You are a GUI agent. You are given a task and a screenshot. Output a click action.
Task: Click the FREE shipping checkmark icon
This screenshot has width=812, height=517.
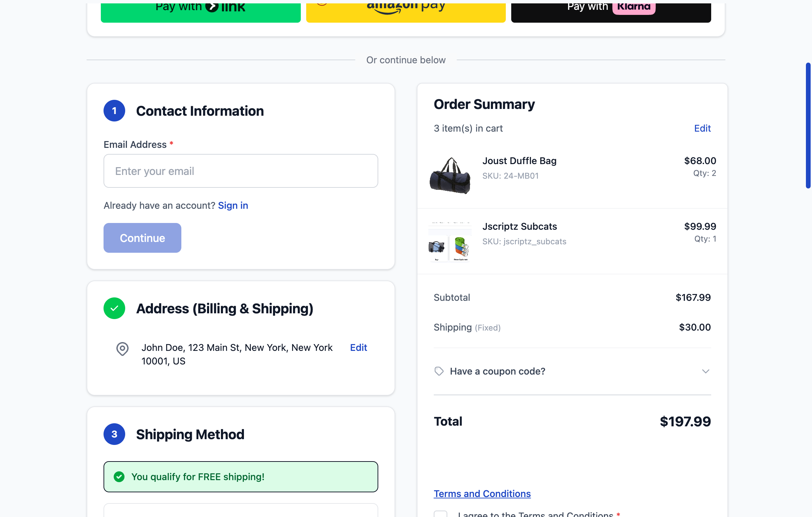click(x=119, y=477)
